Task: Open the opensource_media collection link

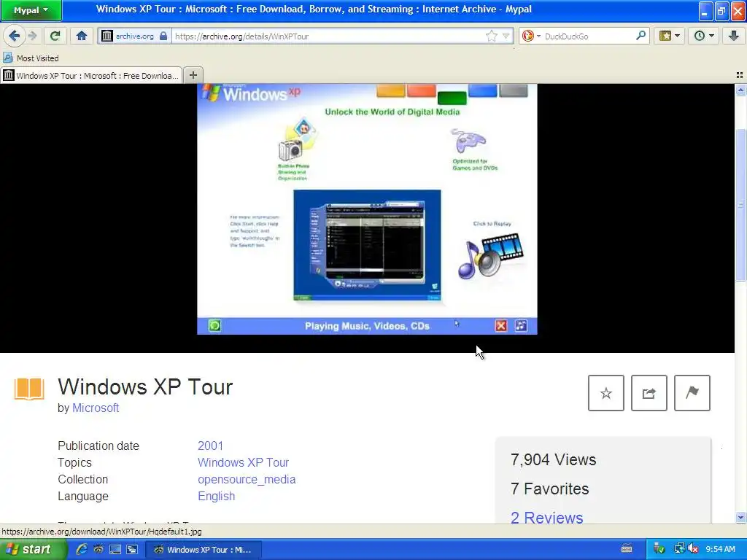Action: point(247,479)
